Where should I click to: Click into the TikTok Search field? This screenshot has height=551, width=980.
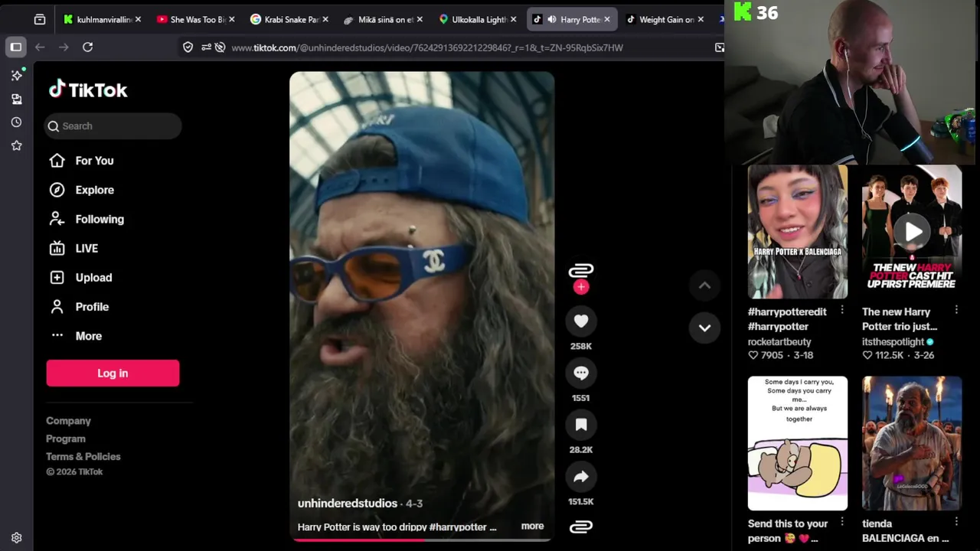click(x=113, y=126)
